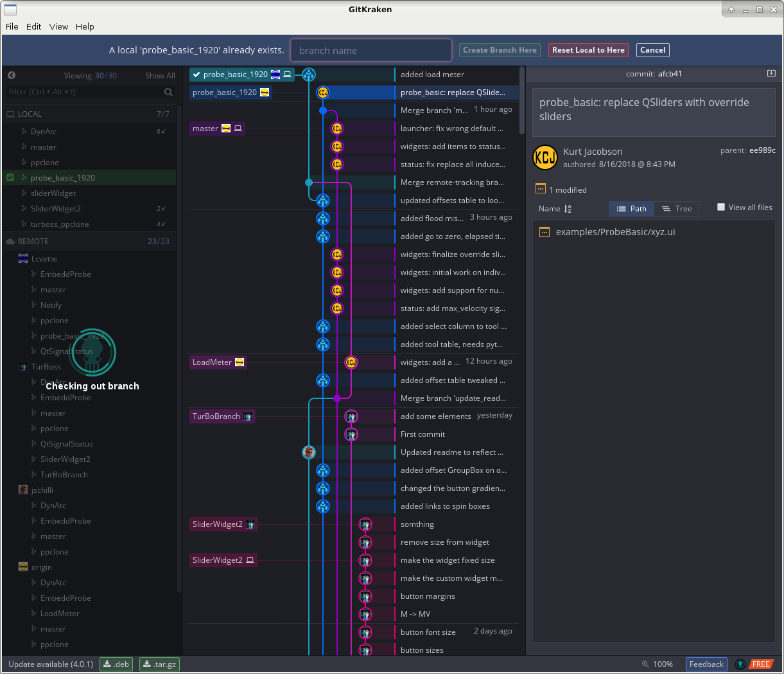The height and width of the screenshot is (674, 784).
Task: Select the LoadMeter branch label in the graph
Action: (x=218, y=362)
